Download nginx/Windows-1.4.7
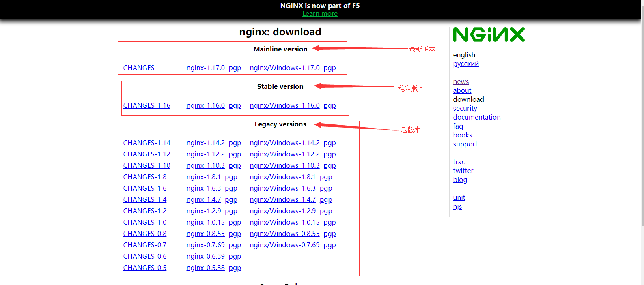 point(282,199)
